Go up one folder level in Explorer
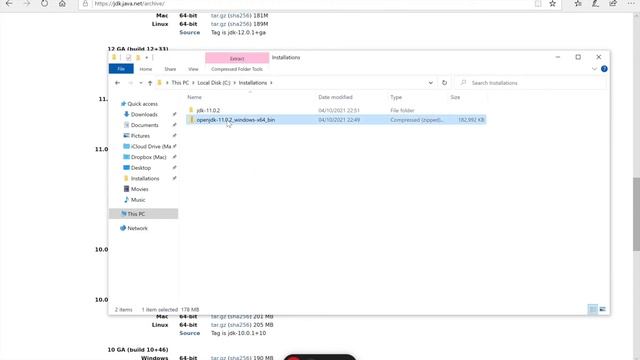The image size is (640, 360). click(x=150, y=83)
